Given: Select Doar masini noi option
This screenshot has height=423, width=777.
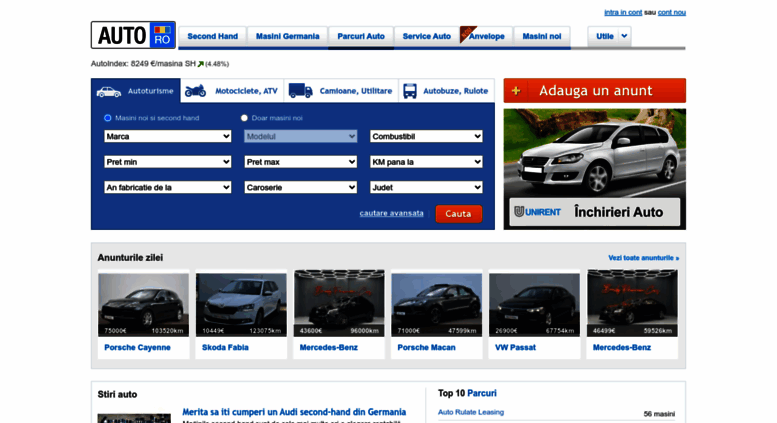Looking at the screenshot, I should pyautogui.click(x=244, y=118).
